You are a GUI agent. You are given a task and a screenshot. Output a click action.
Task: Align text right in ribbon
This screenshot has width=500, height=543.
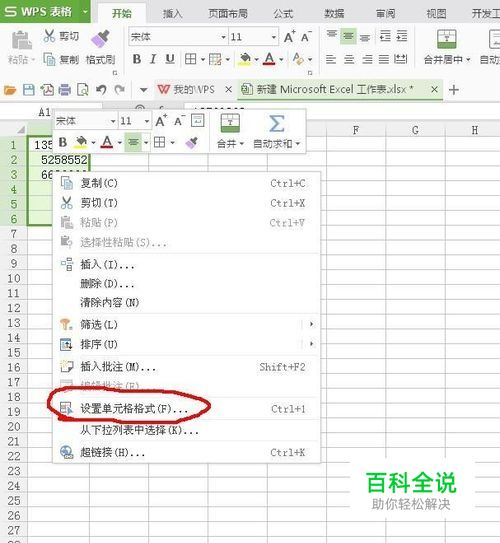pyautogui.click(x=367, y=59)
